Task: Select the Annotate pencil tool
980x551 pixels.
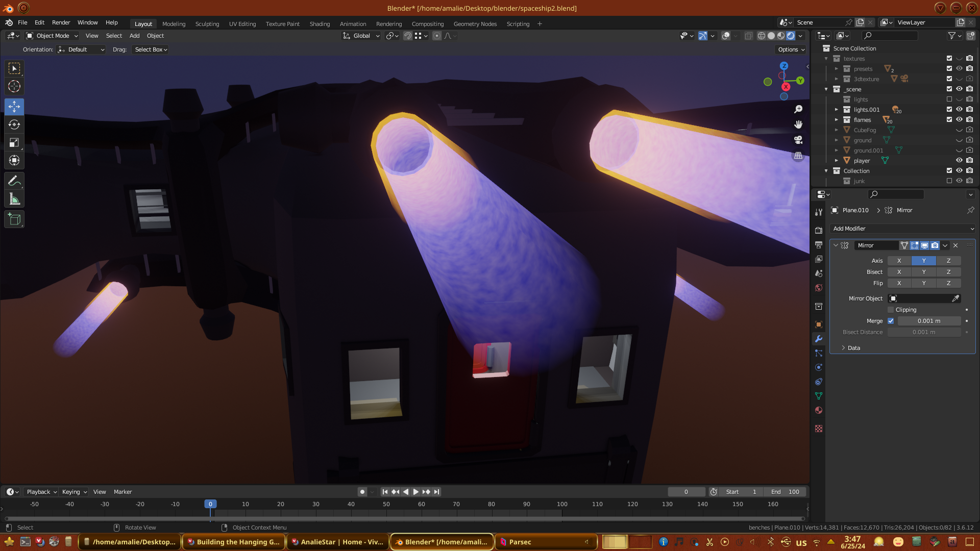Action: click(14, 181)
